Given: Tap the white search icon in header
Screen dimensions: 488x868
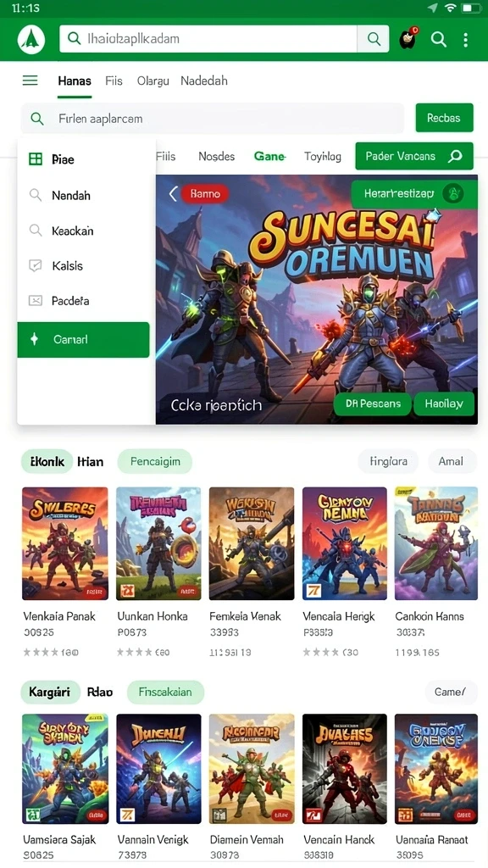Looking at the screenshot, I should [438, 39].
